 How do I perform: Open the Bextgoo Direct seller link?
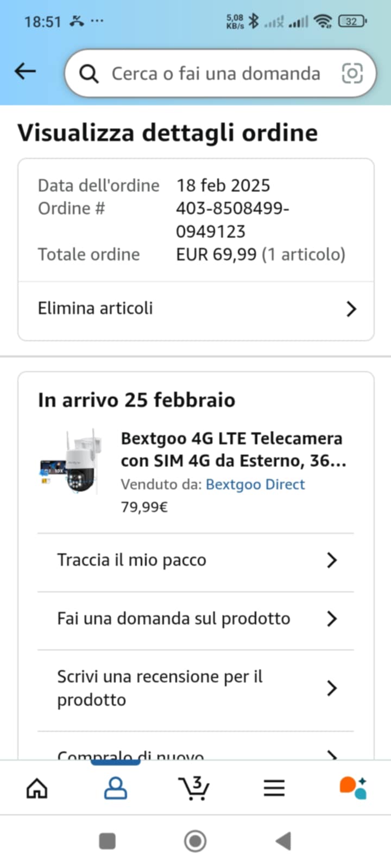(255, 484)
